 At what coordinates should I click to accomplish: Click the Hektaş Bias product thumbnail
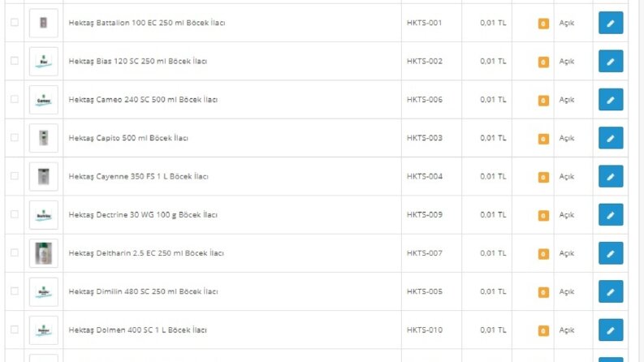(x=44, y=61)
